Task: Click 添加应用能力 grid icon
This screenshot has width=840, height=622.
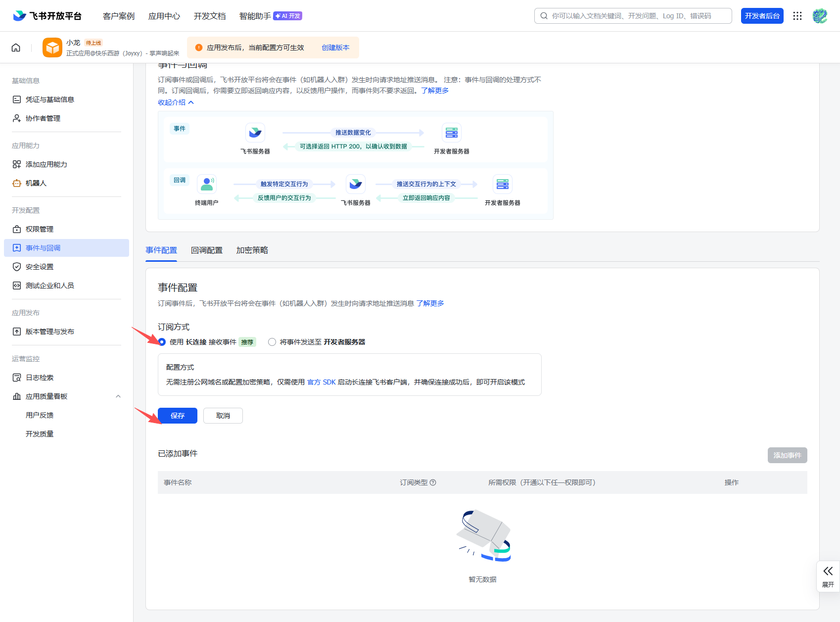Action: point(17,164)
